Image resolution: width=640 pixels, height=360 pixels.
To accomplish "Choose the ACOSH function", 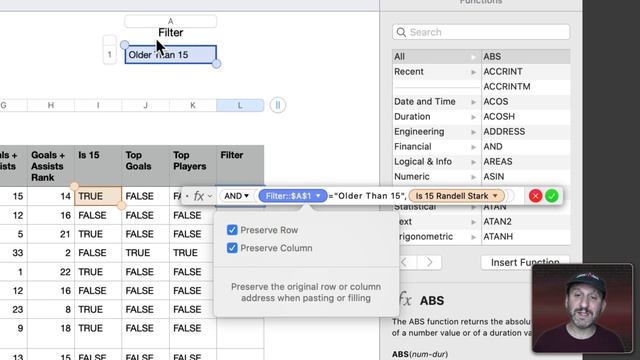I will (x=526, y=117).
